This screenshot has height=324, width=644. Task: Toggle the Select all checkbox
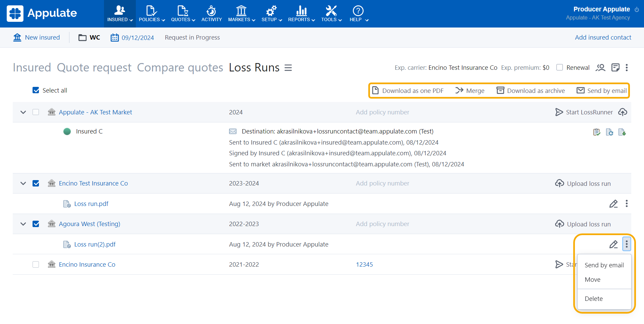pos(36,90)
